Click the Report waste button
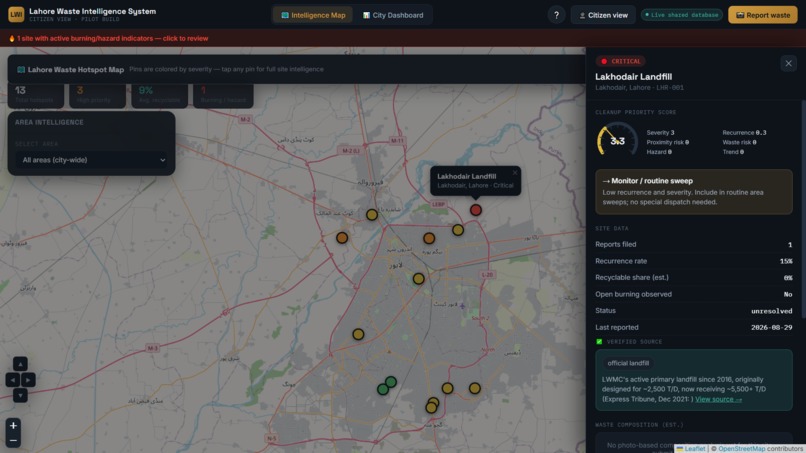The height and width of the screenshot is (453, 806). 763,15
